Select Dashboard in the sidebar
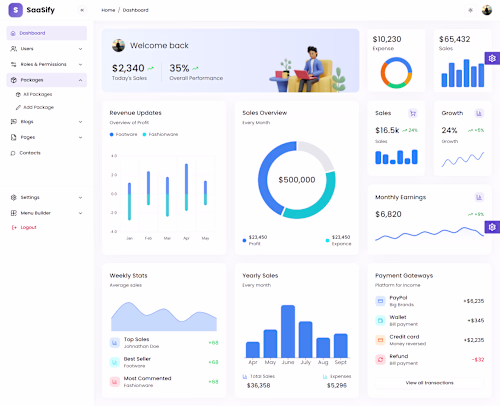 (47, 33)
